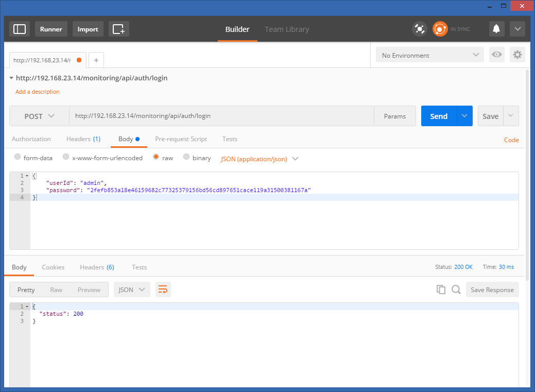Image resolution: width=535 pixels, height=392 pixels.
Task: Open the Pre-request Script tab
Action: click(181, 139)
